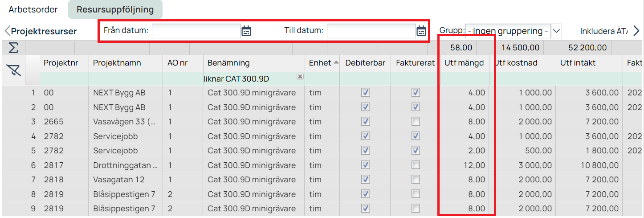Click the Projektnamn filter cell
Image resolution: width=644 pixels, height=218 pixels.
coord(126,78)
